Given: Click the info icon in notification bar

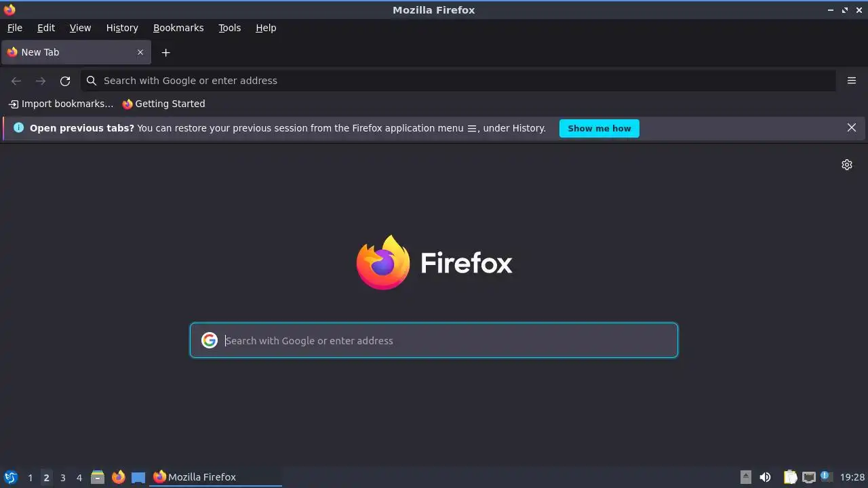Looking at the screenshot, I should pos(18,127).
